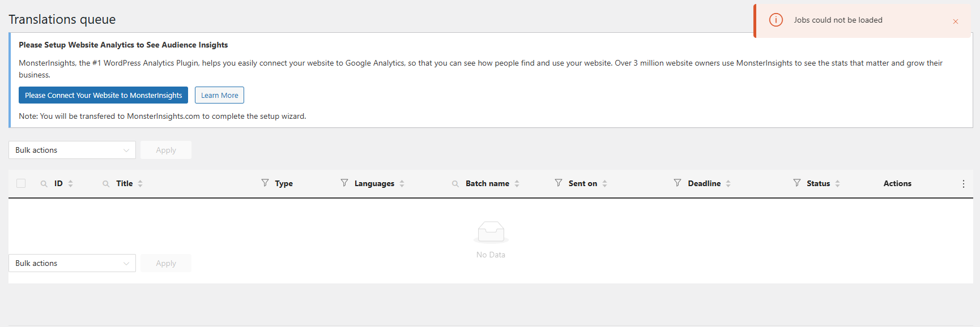Click the Learn More button
Viewport: 980px width, 327px height.
(x=219, y=95)
